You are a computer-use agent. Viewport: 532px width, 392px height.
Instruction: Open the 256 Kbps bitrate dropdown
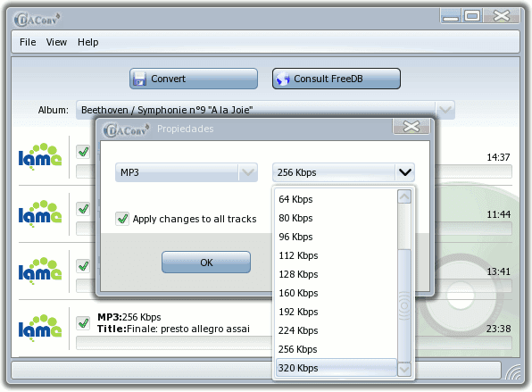point(344,172)
